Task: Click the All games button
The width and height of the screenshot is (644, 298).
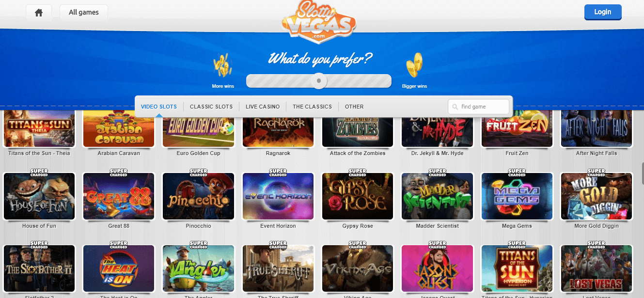Action: pyautogui.click(x=84, y=13)
